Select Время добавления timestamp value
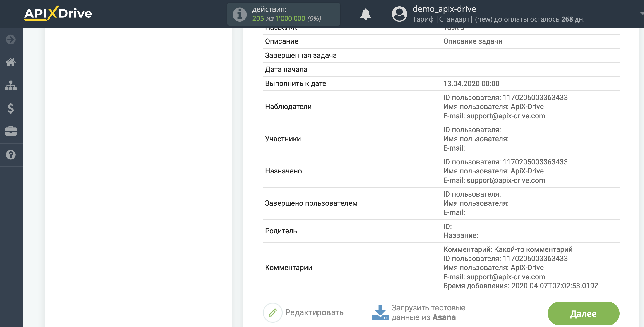Image resolution: width=644 pixels, height=327 pixels. pyautogui.click(x=555, y=286)
